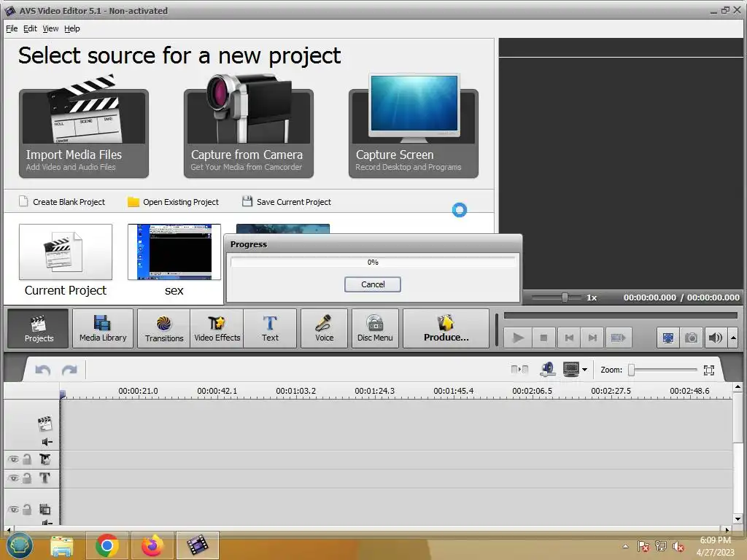
Task: Open the File menu
Action: pyautogui.click(x=12, y=28)
